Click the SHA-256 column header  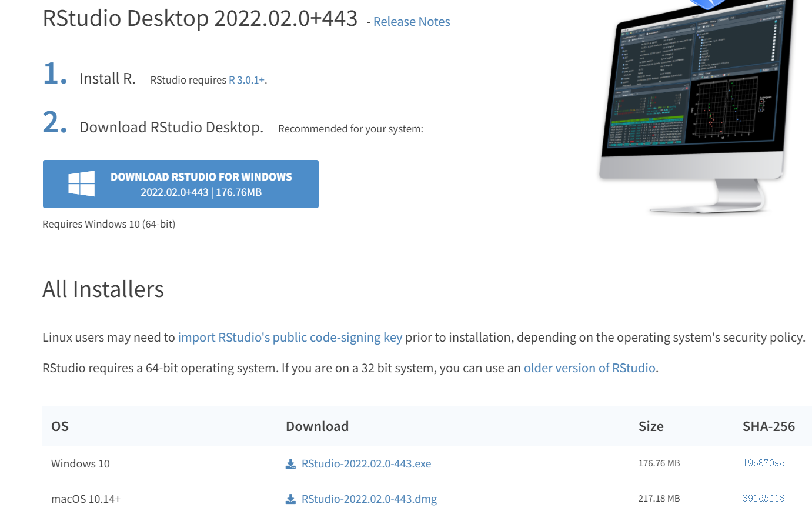768,426
